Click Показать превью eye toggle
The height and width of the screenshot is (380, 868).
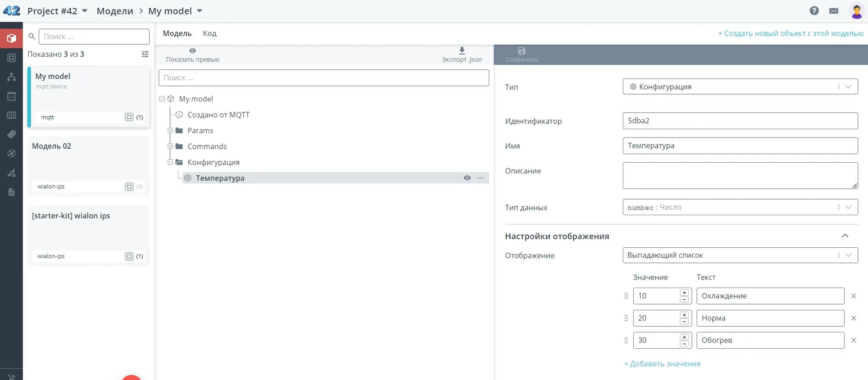tap(193, 51)
